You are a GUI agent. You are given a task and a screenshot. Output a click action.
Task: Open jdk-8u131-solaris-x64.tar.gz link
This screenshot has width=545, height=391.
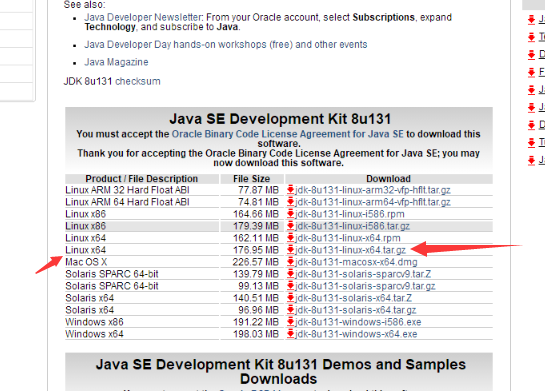pos(356,310)
